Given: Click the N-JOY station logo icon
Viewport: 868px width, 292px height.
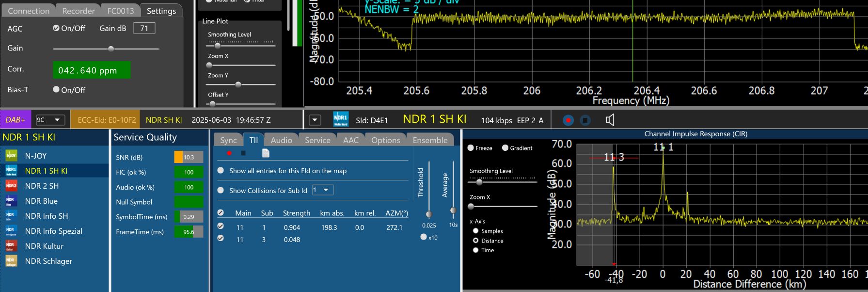Looking at the screenshot, I should pyautogui.click(x=11, y=156).
